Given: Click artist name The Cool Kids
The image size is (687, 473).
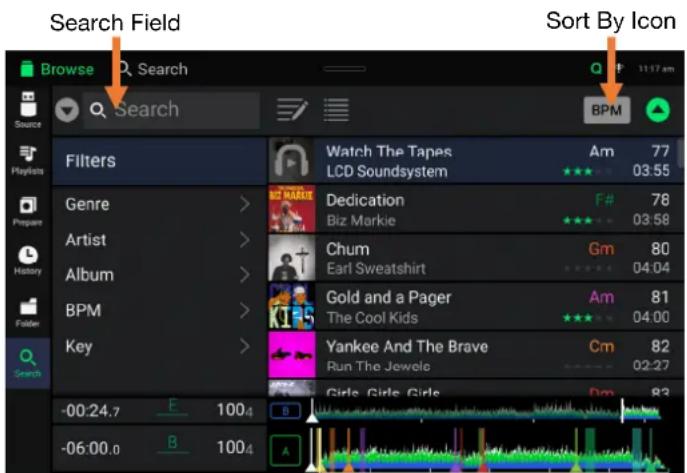Looking at the screenshot, I should pyautogui.click(x=372, y=318).
